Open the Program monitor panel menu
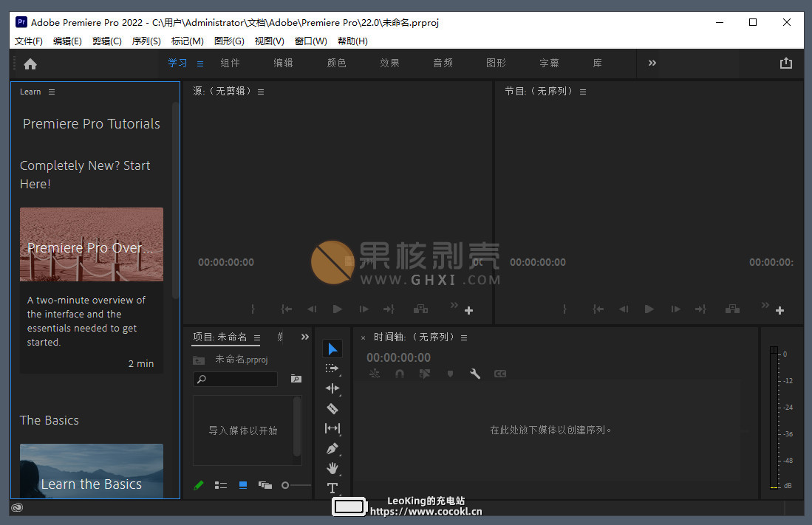This screenshot has height=525, width=812. coord(583,92)
